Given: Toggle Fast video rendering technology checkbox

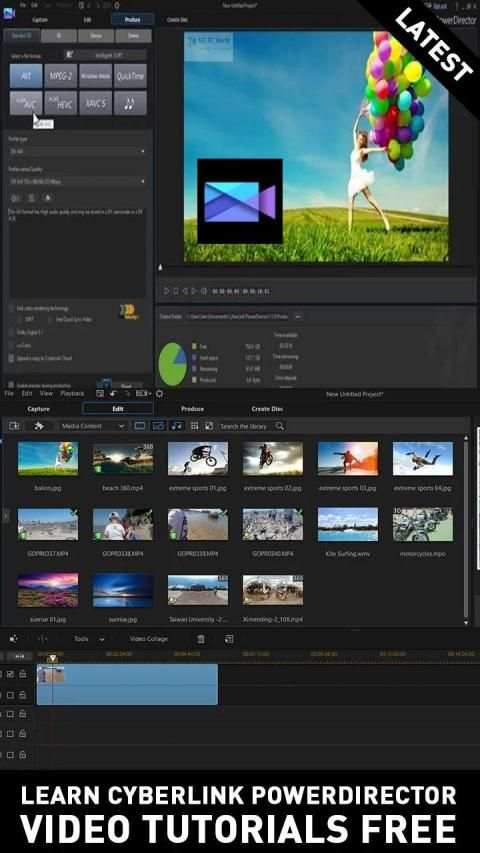Looking at the screenshot, I should pos(11,308).
